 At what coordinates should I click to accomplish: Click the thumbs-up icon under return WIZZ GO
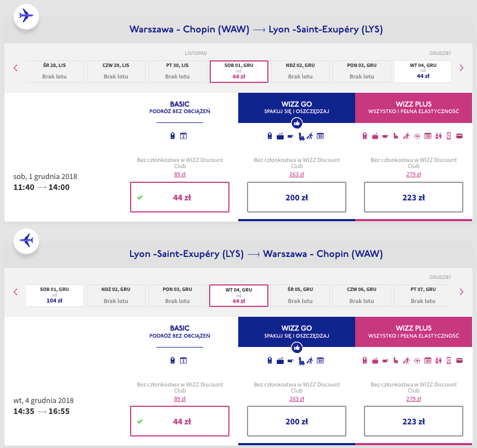296,348
